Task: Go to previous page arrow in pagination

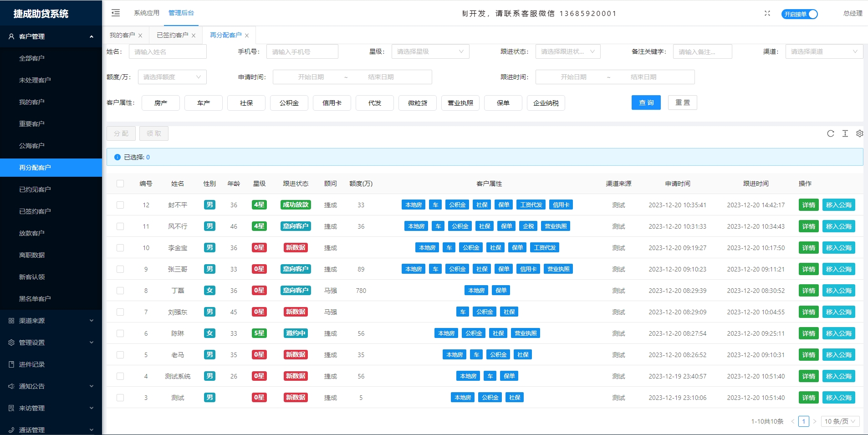Action: 793,421
